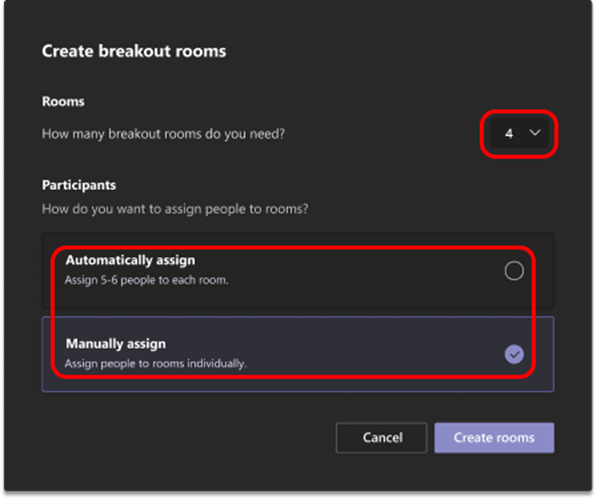
Task: Click the 'Manually assign' bold label
Action: pos(116,344)
